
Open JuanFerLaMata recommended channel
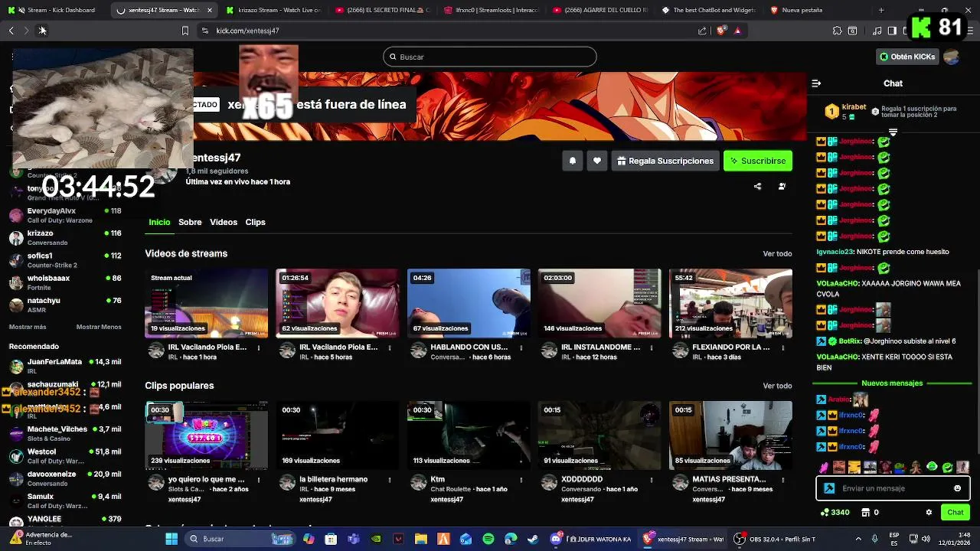[64, 366]
